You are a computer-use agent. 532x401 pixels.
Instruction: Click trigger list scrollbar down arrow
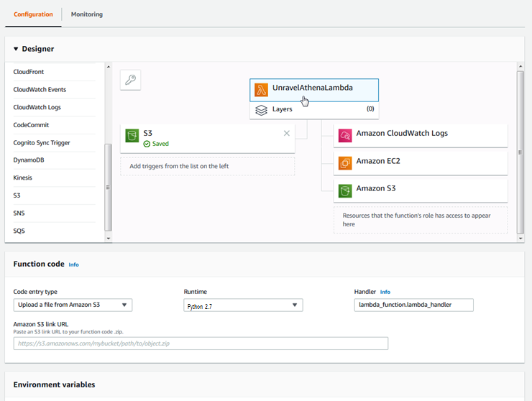pyautogui.click(x=109, y=238)
